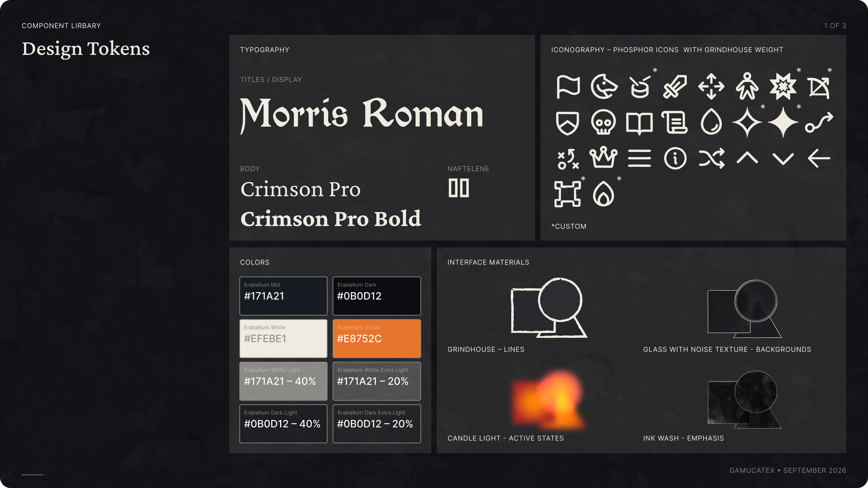The height and width of the screenshot is (488, 868).
Task: Click the crown icon
Action: (603, 157)
